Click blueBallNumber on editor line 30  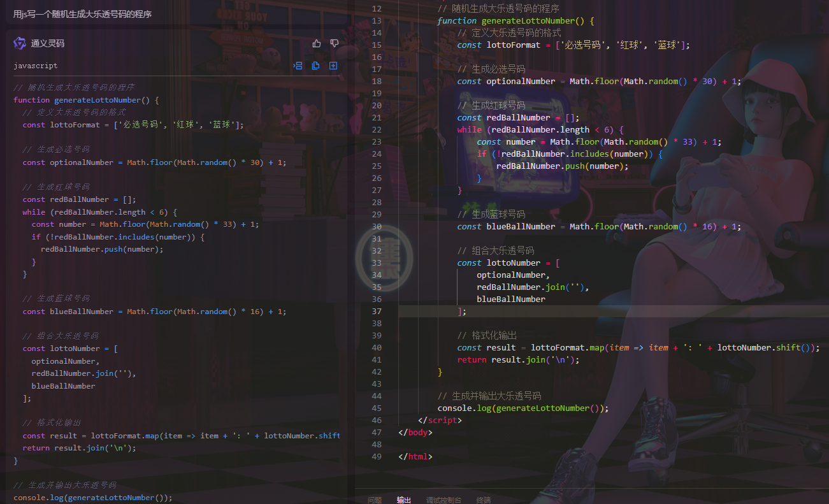521,226
